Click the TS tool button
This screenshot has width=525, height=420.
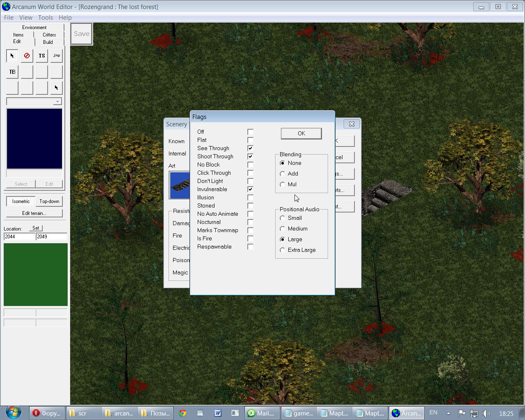(41, 56)
